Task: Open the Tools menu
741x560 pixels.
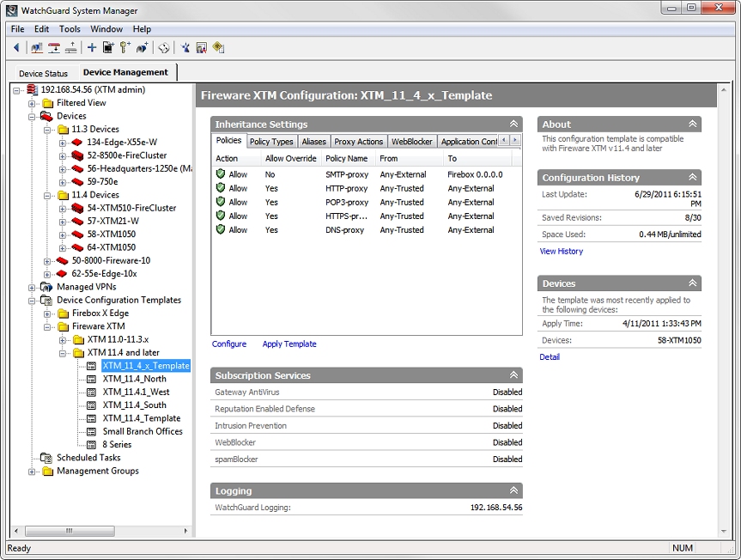Action: [x=69, y=28]
